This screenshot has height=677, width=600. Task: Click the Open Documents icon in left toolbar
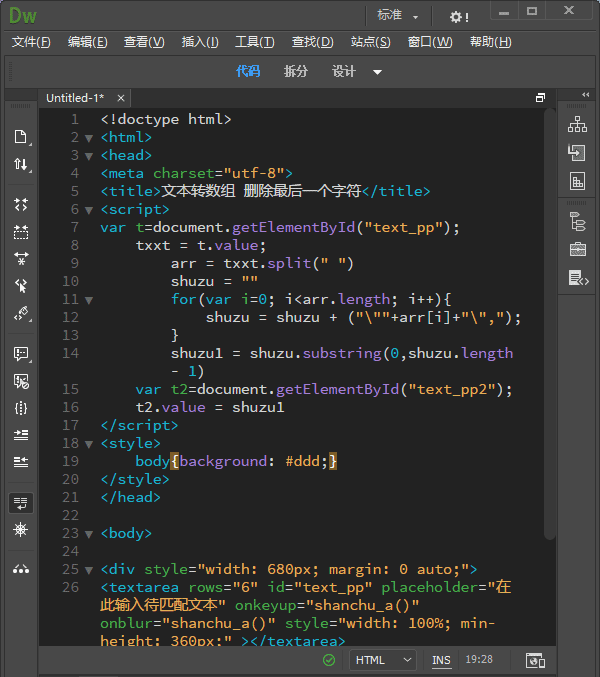[20, 137]
